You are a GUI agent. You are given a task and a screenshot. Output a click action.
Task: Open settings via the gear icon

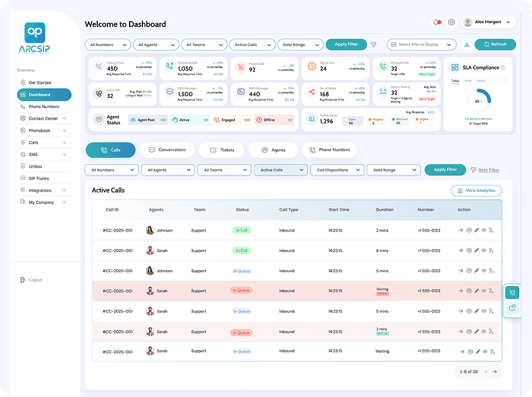452,22
